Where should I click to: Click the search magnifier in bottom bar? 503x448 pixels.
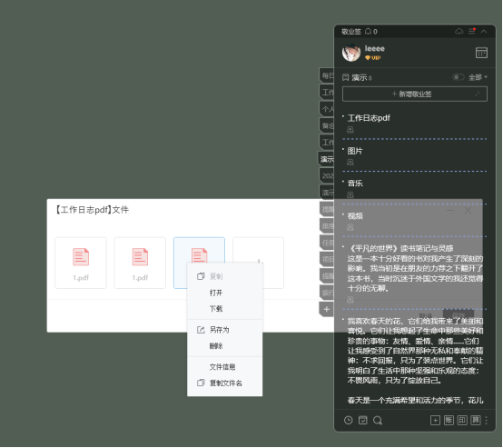tap(378, 420)
